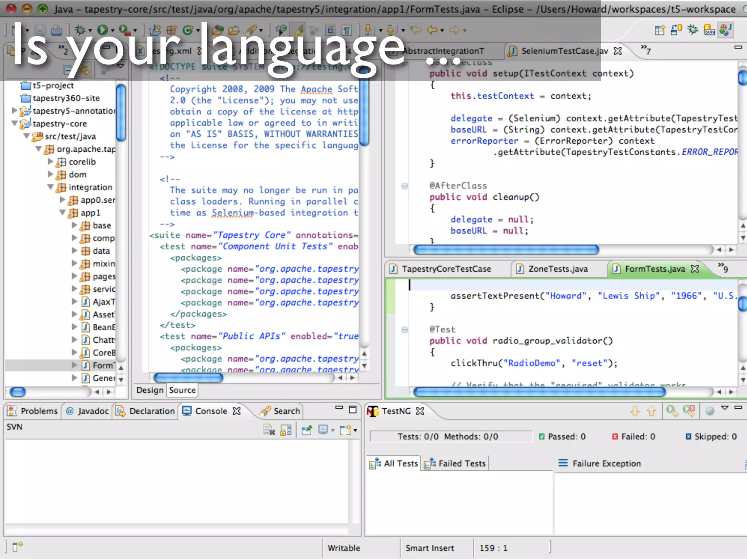
Task: Minimize the Console view pane
Action: coord(339,408)
